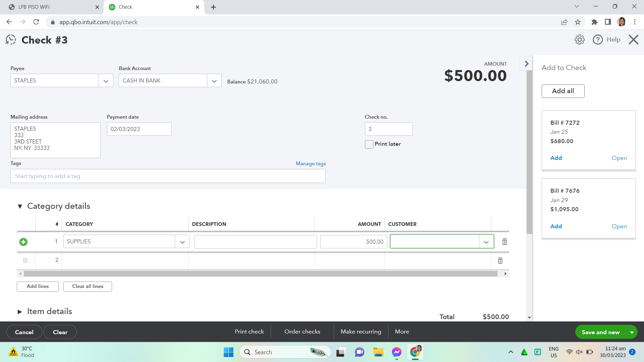Open the Bank Account dropdown
The image size is (644, 362).
click(x=214, y=81)
